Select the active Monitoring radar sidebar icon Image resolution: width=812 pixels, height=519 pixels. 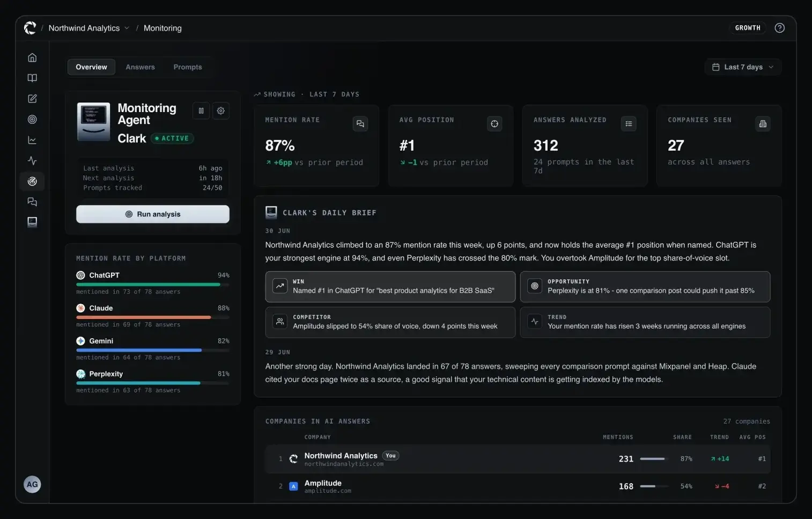32,181
